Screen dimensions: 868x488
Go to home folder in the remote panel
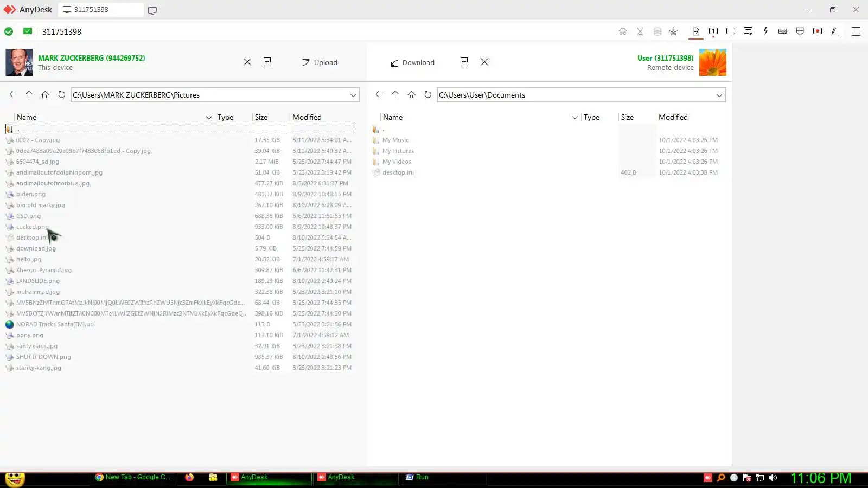pyautogui.click(x=412, y=94)
